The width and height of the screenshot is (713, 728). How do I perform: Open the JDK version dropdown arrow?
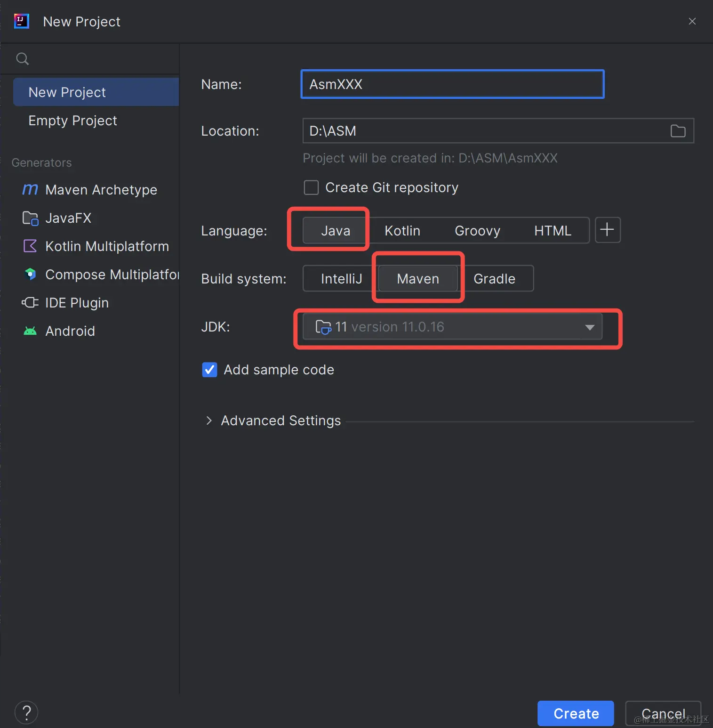tap(590, 327)
